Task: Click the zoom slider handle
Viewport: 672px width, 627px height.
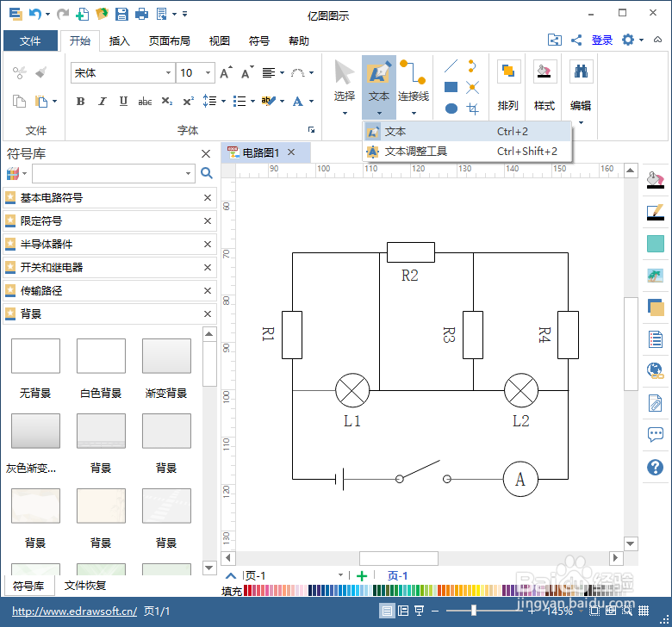Action: [474, 611]
